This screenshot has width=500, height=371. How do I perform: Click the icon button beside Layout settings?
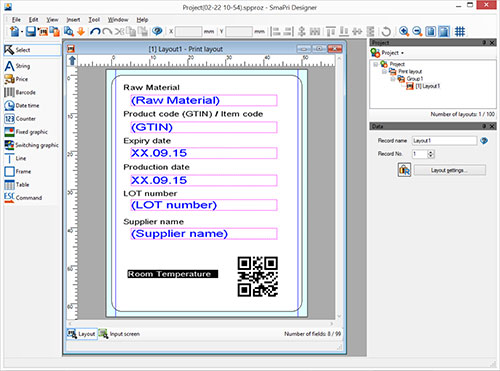point(404,170)
